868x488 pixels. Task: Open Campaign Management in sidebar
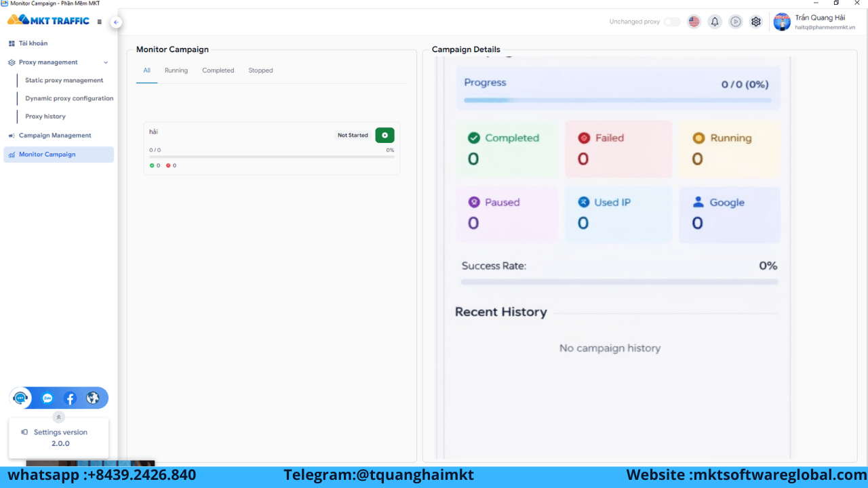(x=55, y=136)
